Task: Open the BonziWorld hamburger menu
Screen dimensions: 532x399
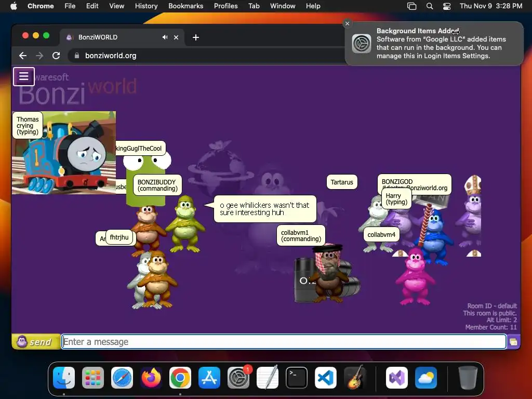Action: (x=24, y=76)
